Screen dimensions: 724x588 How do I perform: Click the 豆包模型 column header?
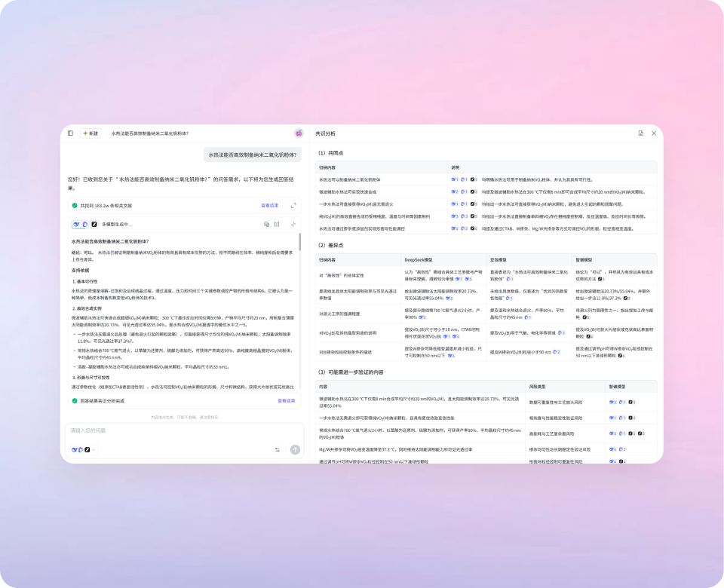(x=499, y=260)
